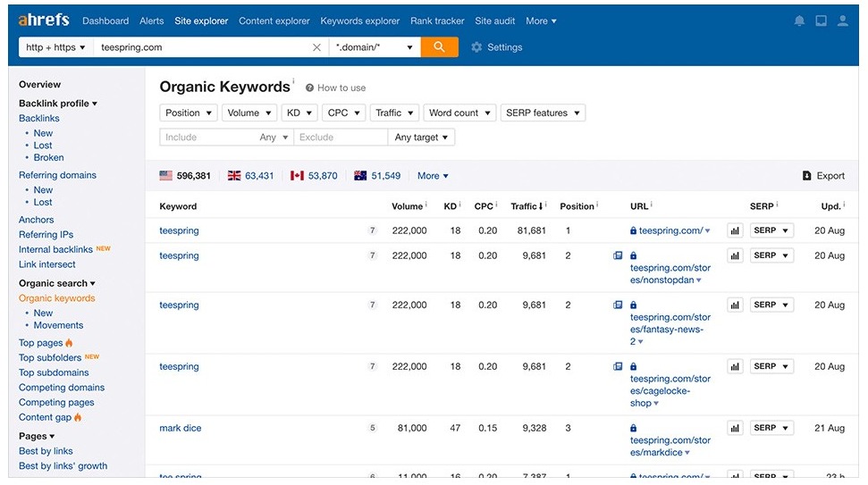Switch to the UK flag results 63,431
The height and width of the screenshot is (485, 868).
(x=251, y=176)
